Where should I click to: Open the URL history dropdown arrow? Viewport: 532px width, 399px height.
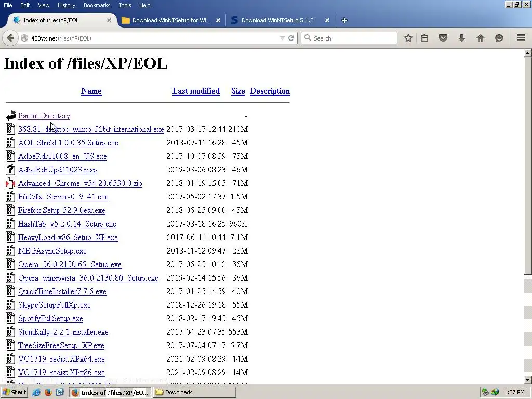tap(282, 38)
